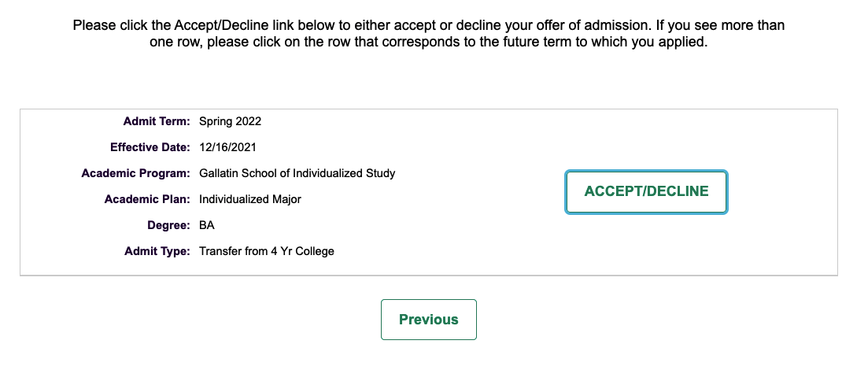This screenshot has height=370, width=868.
Task: Click the Academic Plan label
Action: point(147,199)
